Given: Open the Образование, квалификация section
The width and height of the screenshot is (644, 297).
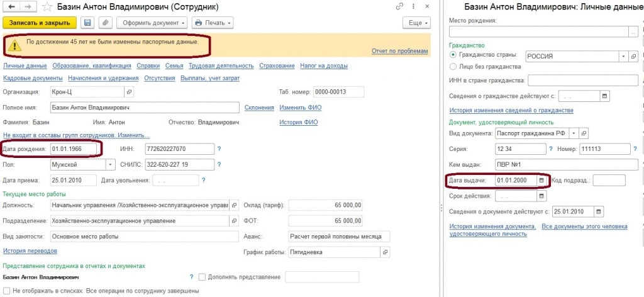Looking at the screenshot, I should pos(92,65).
